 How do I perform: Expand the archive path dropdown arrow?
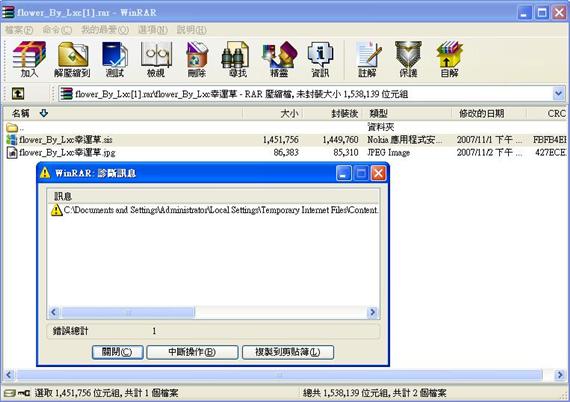coord(559,94)
